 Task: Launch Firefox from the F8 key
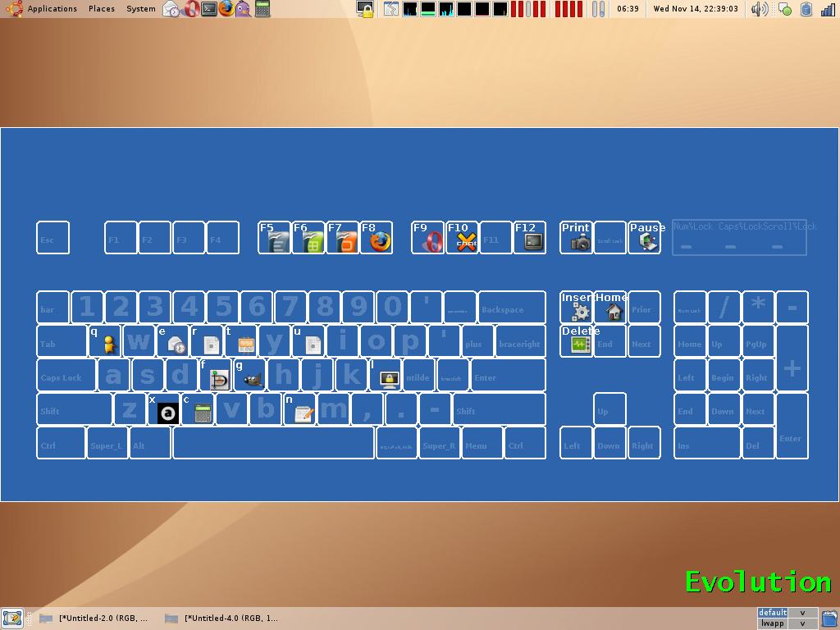pos(379,241)
